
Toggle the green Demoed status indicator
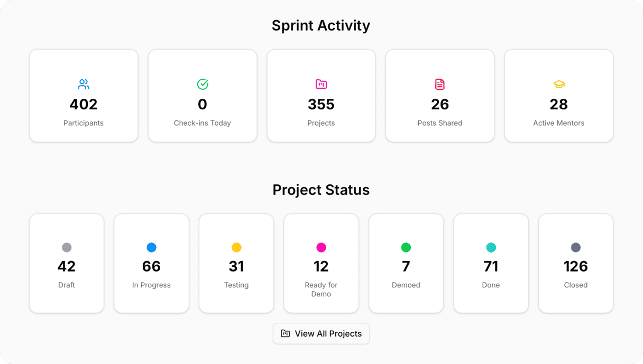point(406,247)
